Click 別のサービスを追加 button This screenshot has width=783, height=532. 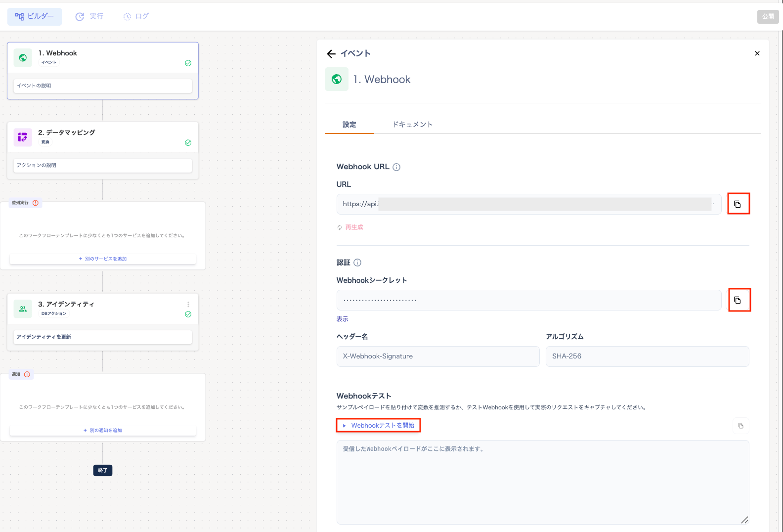pyautogui.click(x=103, y=259)
